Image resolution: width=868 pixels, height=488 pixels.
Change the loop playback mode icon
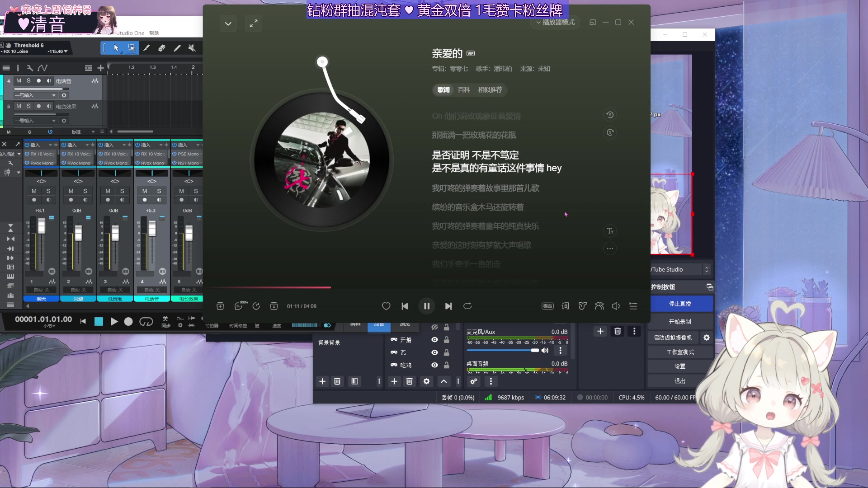tap(467, 306)
